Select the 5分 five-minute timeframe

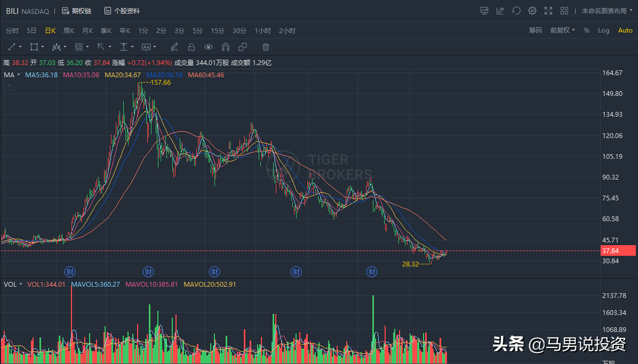pos(198,31)
